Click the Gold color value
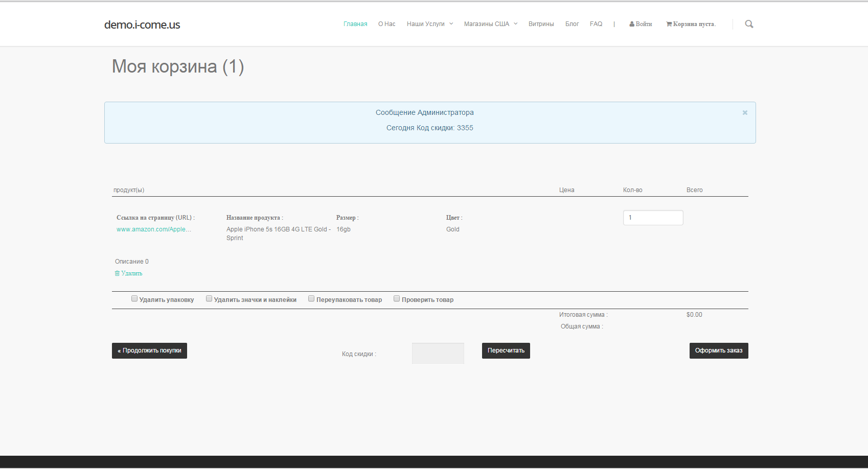 (453, 229)
